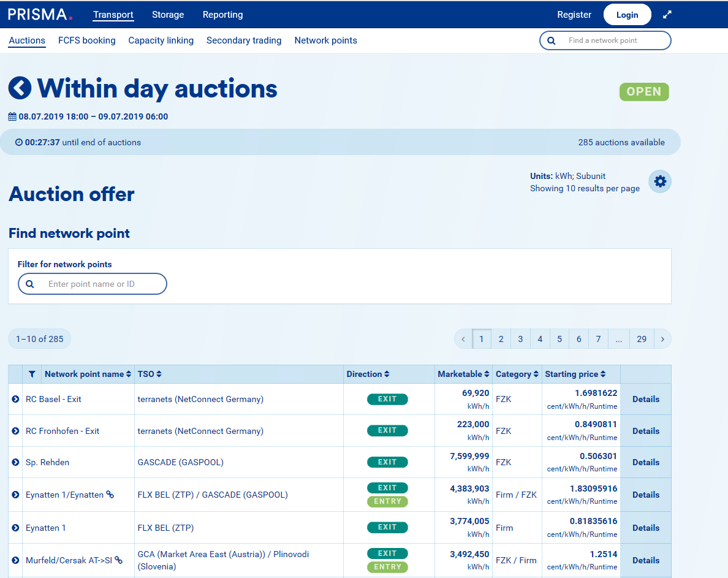Go to page 29 of results
The height and width of the screenshot is (578, 728).
(641, 339)
